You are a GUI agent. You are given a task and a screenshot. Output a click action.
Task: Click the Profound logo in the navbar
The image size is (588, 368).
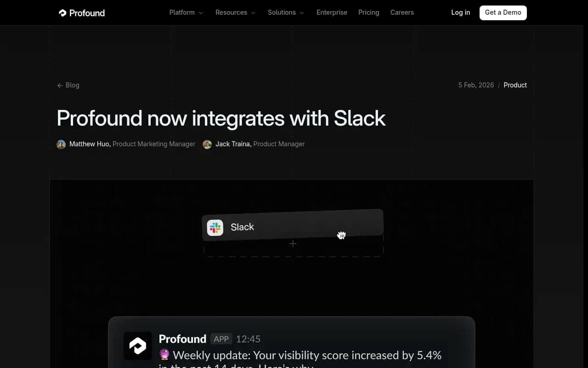coord(82,12)
